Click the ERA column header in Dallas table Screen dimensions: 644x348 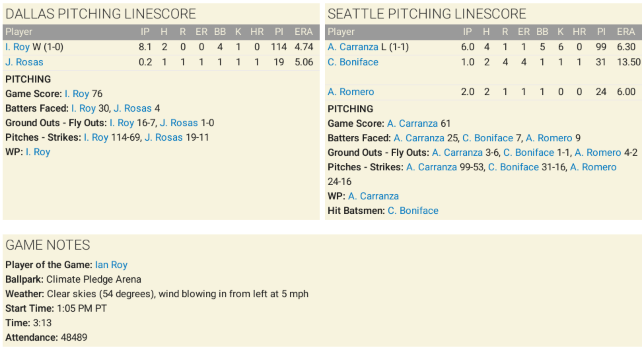click(x=303, y=32)
